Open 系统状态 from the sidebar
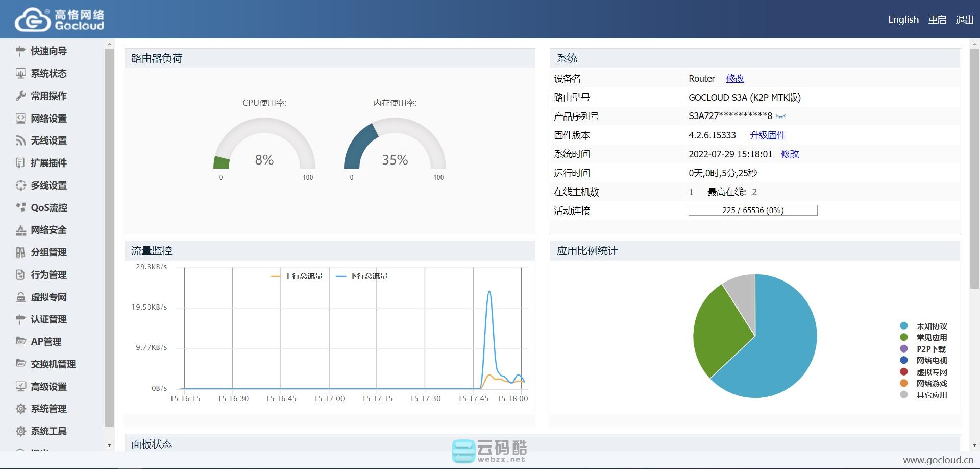The width and height of the screenshot is (980, 469). pyautogui.click(x=50, y=74)
